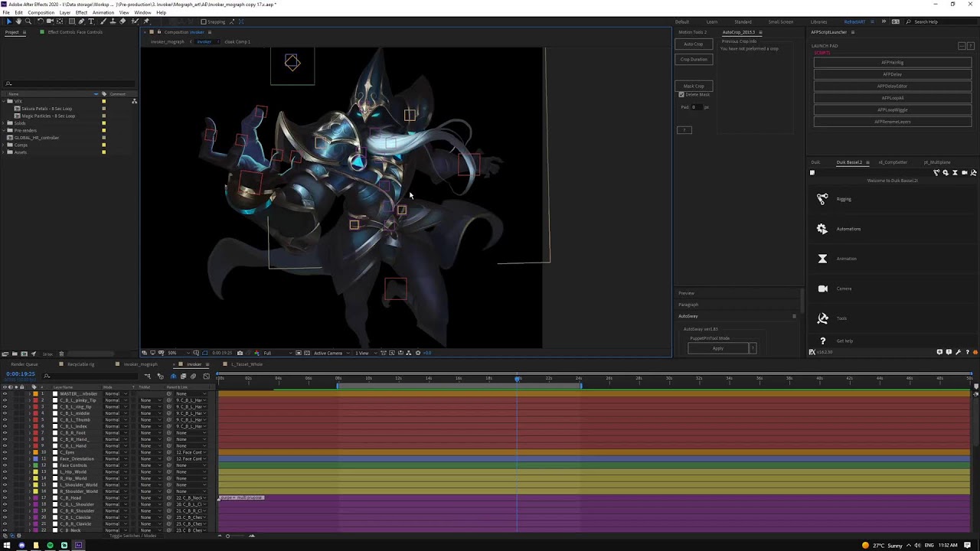Expand properties of C_B_L_Thumb layer

[x=29, y=419]
